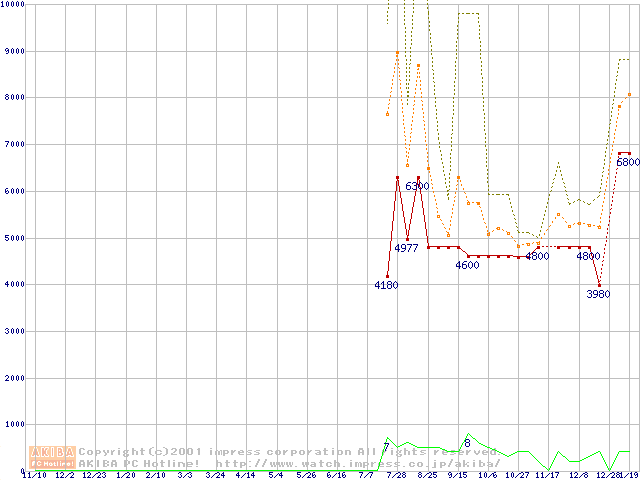The height and width of the screenshot is (480, 640).
Task: Click the impress corporation copyright text
Action: (x=290, y=451)
